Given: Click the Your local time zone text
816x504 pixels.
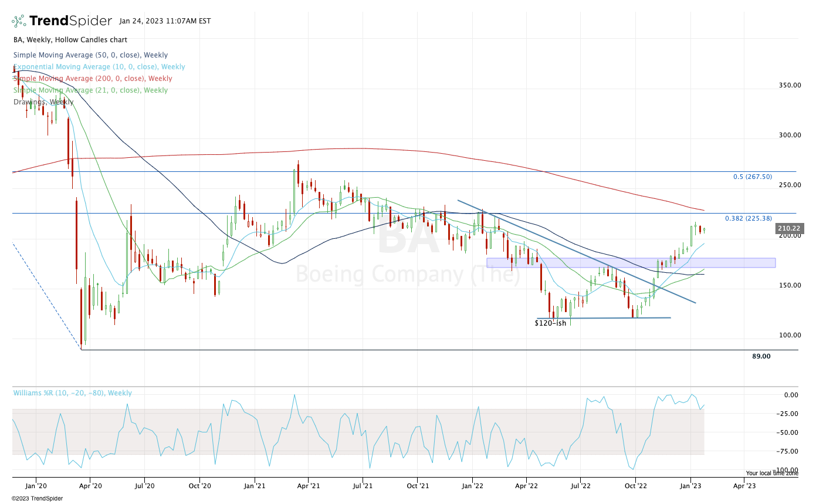Looking at the screenshot, I should point(771,473).
